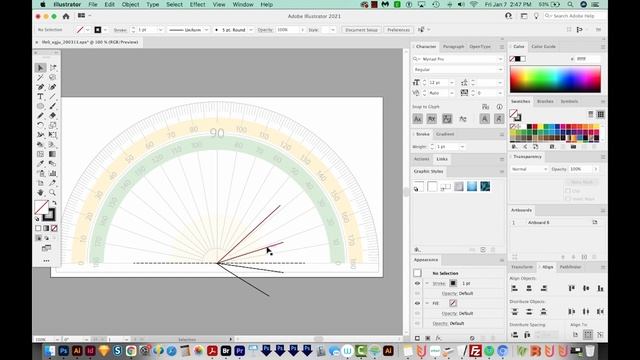The width and height of the screenshot is (640, 360).
Task: Select the Paintbrush tool
Action: (x=53, y=106)
